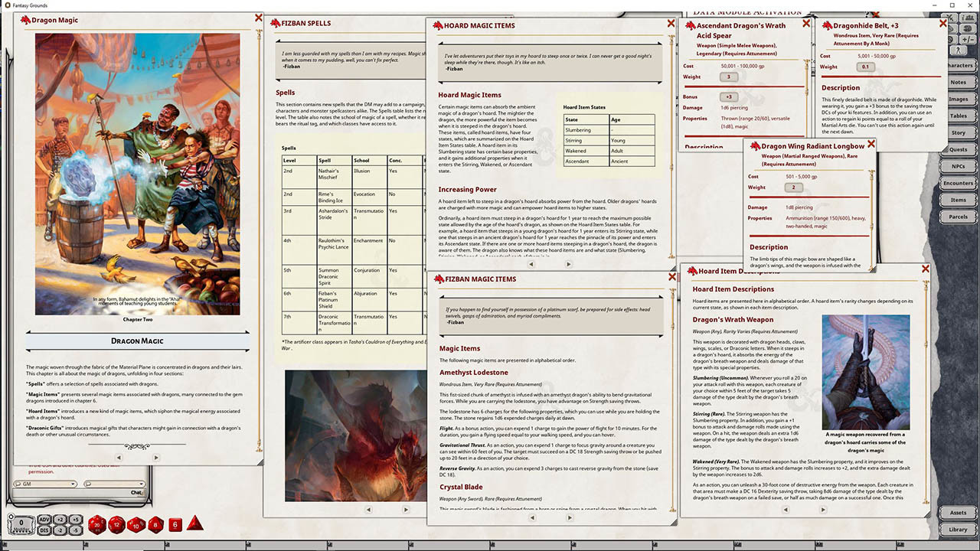This screenshot has height=551, width=980.
Task: Edit the Weight field of Radiant Longbow
Action: tap(793, 187)
